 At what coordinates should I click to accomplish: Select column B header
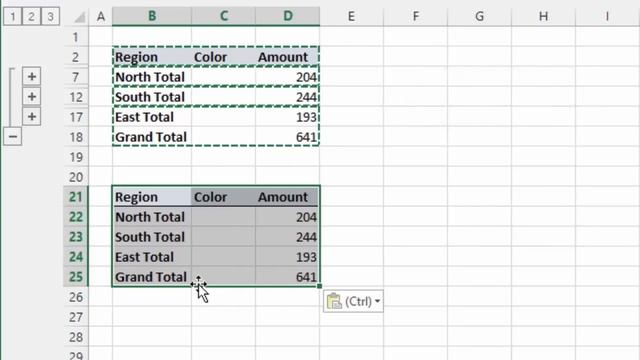pos(152,16)
